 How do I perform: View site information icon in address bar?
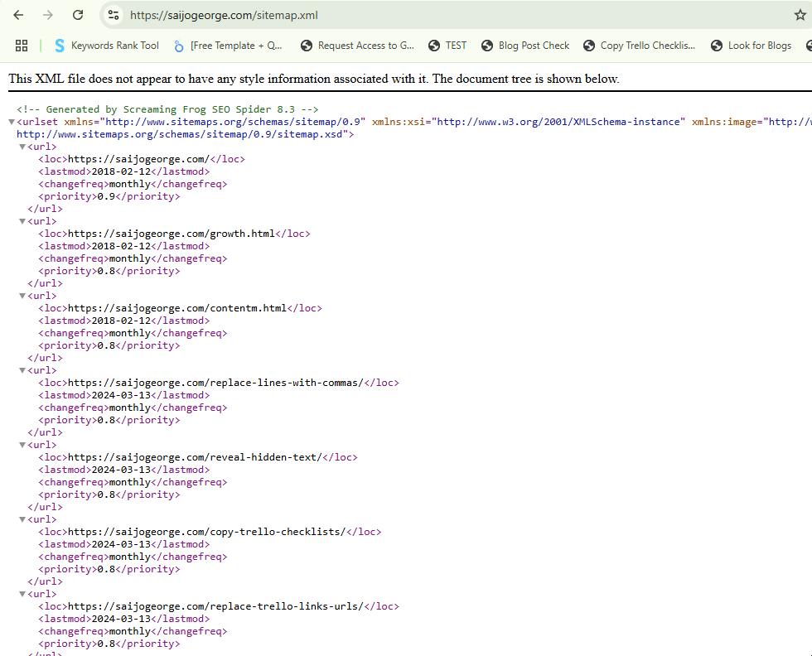(x=114, y=15)
